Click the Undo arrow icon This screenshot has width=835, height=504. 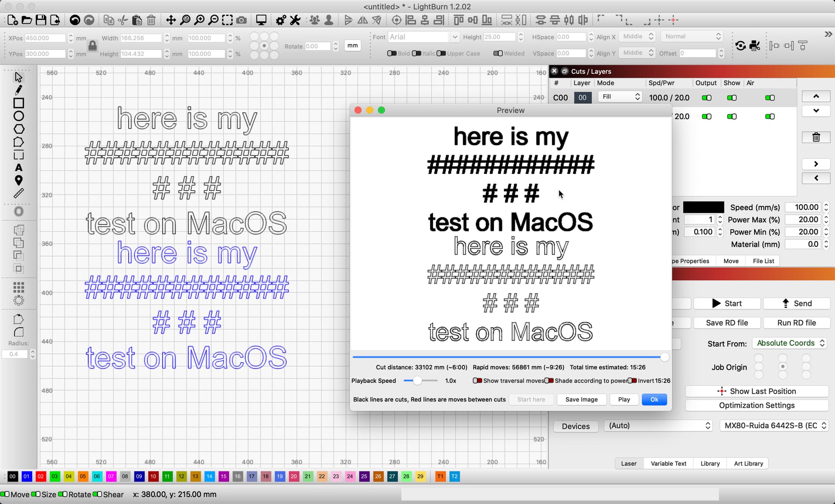75,20
